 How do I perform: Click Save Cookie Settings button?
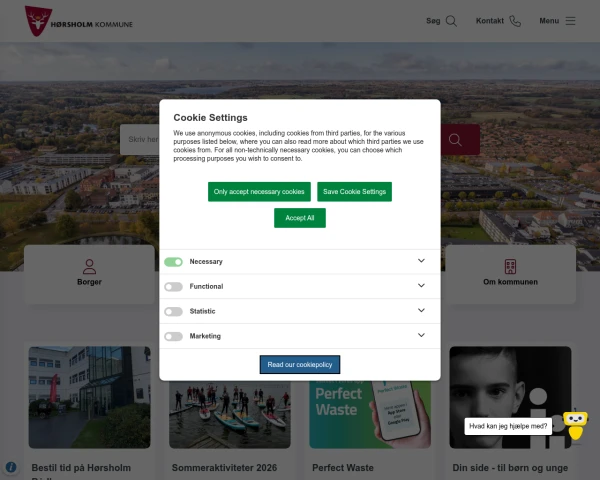point(354,192)
